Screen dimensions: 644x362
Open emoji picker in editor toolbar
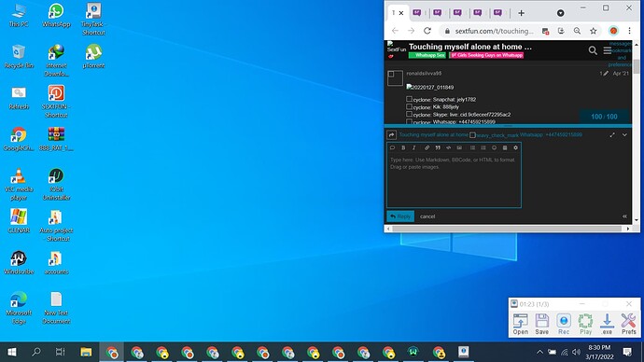[x=494, y=147]
